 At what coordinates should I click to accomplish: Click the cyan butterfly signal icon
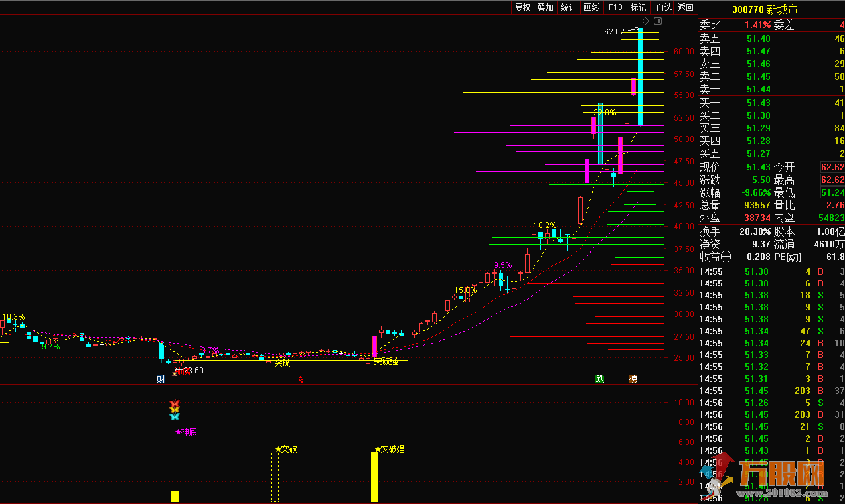175,416
